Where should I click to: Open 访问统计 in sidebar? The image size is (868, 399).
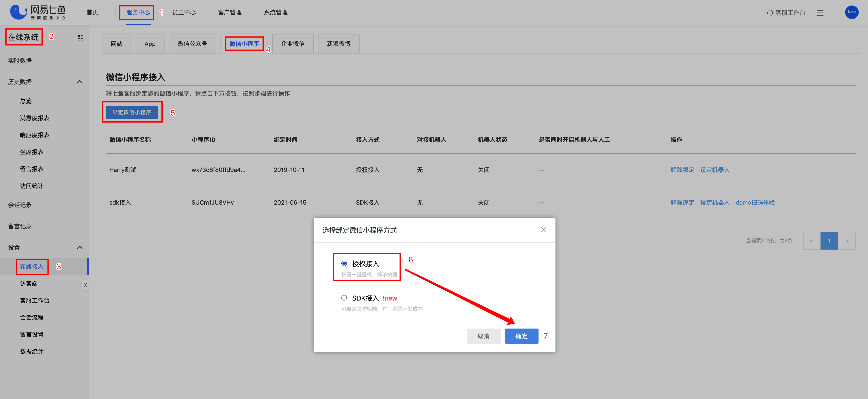pos(32,186)
